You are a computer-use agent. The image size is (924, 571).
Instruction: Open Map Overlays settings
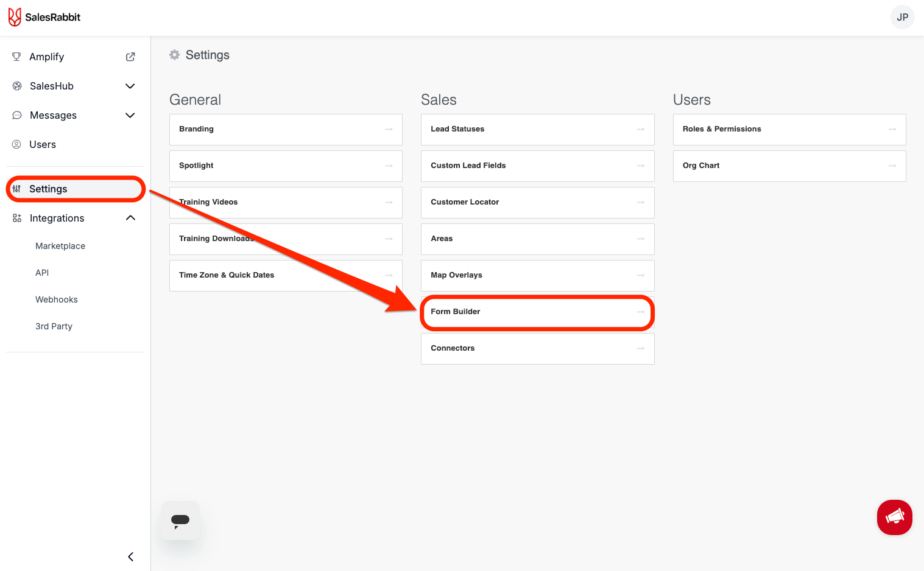[537, 275]
